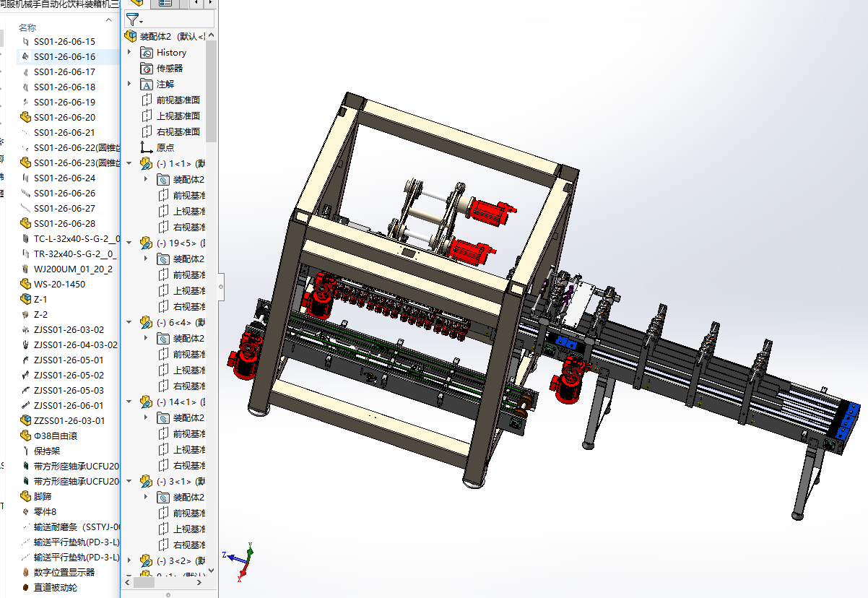
Task: Click assembly icon of ZZSS01-26-03-01
Action: pyautogui.click(x=25, y=420)
